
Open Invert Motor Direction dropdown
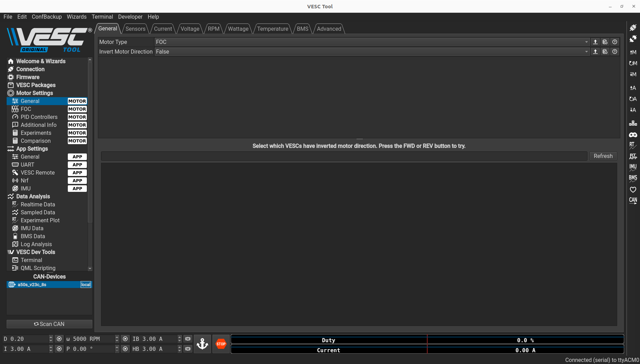[372, 52]
